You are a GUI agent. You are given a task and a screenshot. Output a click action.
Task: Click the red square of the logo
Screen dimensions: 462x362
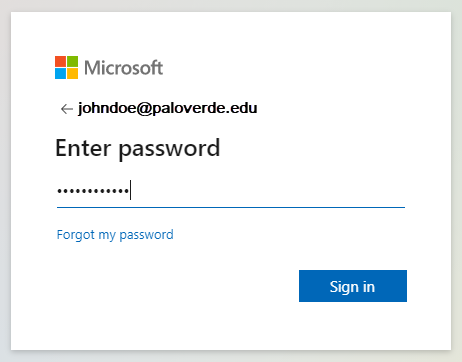point(60,61)
